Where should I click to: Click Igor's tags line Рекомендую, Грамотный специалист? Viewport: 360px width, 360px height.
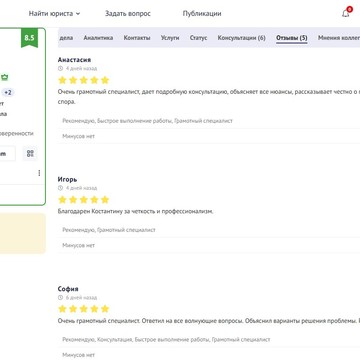[x=109, y=230]
